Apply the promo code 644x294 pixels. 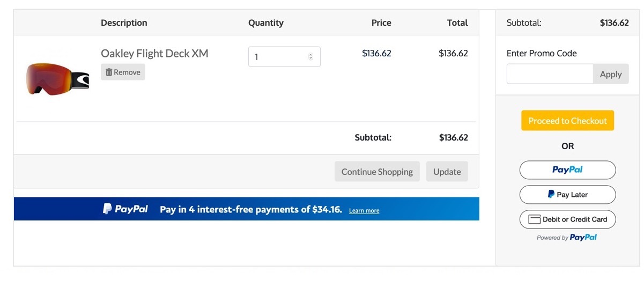click(610, 74)
